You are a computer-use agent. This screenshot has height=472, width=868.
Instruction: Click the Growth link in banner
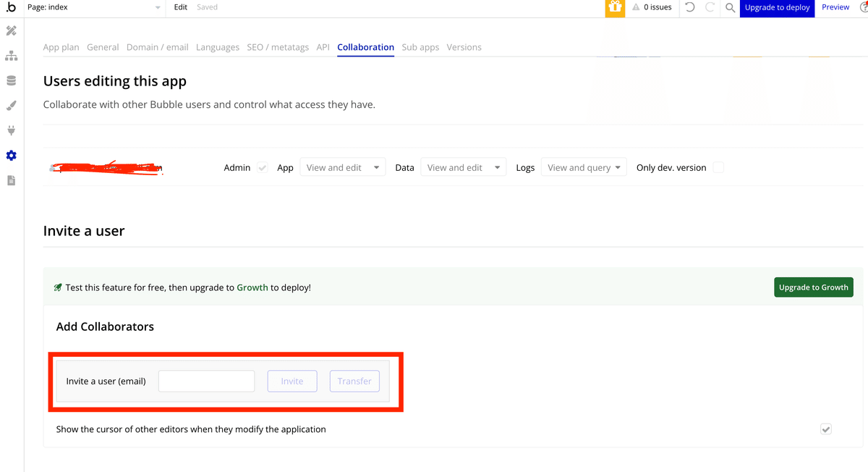coord(252,287)
